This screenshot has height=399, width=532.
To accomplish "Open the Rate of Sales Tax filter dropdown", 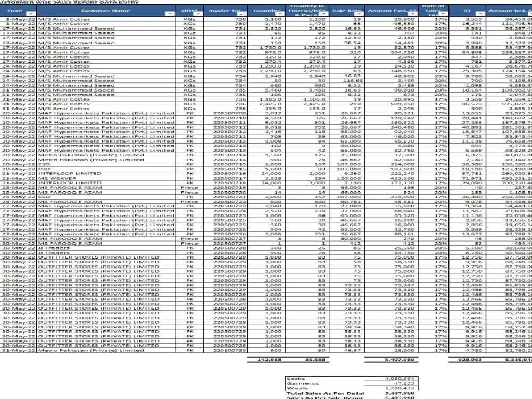I will pos(443,14).
